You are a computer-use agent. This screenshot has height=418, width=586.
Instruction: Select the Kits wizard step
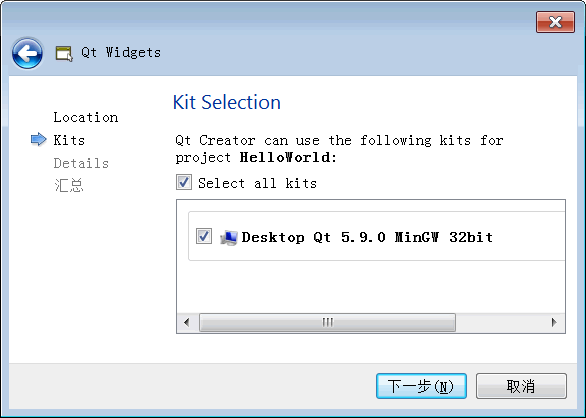coord(69,140)
